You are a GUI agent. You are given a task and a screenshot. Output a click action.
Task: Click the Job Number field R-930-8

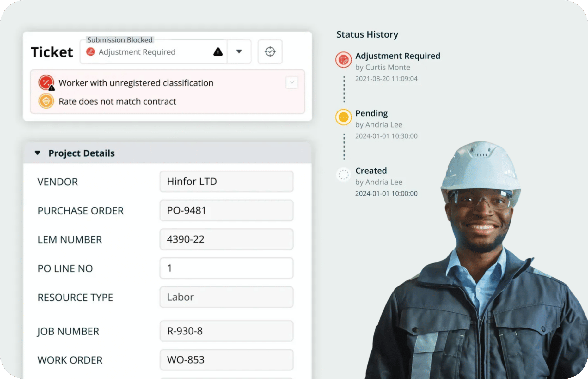click(x=226, y=331)
